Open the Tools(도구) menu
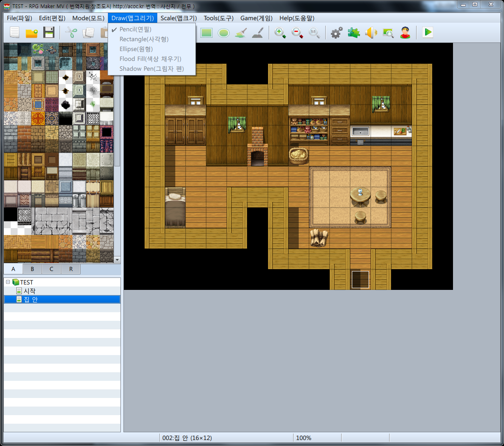Viewport: 504px width, 446px height. [x=219, y=18]
